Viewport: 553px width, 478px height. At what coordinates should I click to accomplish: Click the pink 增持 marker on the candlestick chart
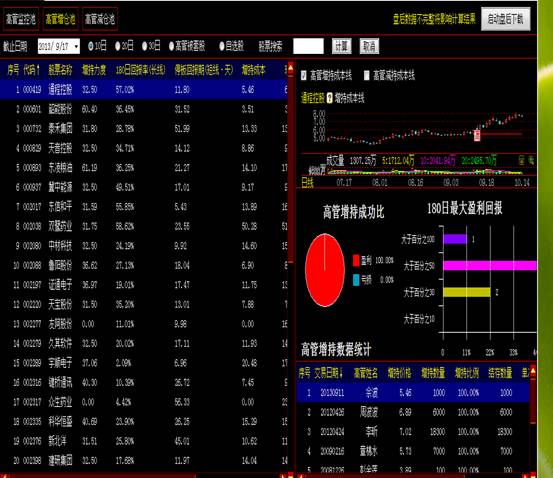tap(477, 135)
